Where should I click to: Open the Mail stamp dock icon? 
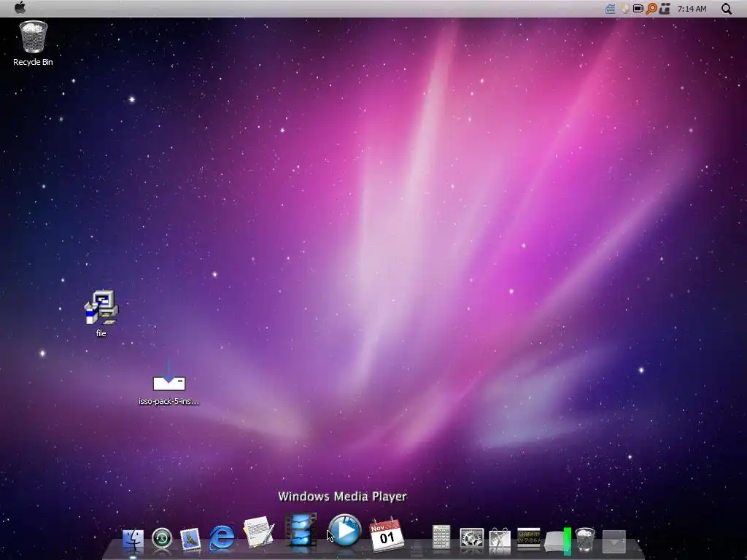190,539
